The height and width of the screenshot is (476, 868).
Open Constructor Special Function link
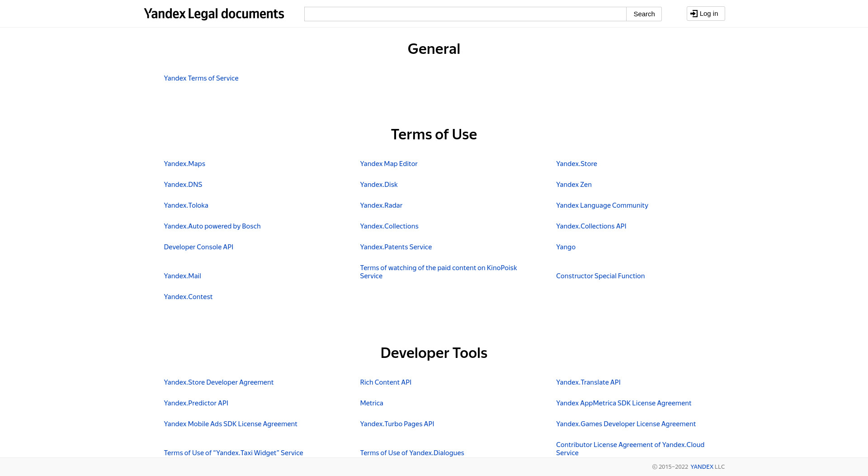600,276
